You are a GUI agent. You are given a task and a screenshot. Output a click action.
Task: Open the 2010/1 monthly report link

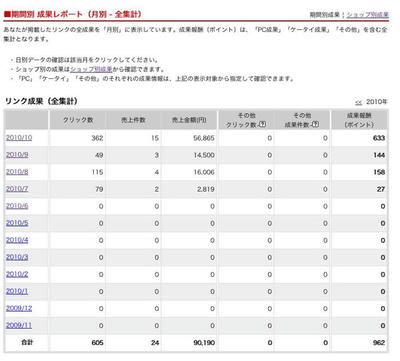17,291
